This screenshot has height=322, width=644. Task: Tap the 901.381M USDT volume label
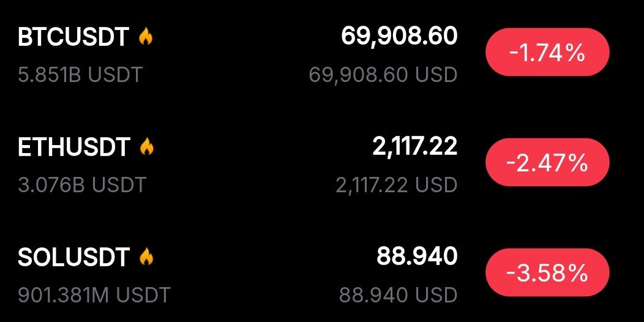pyautogui.click(x=94, y=294)
